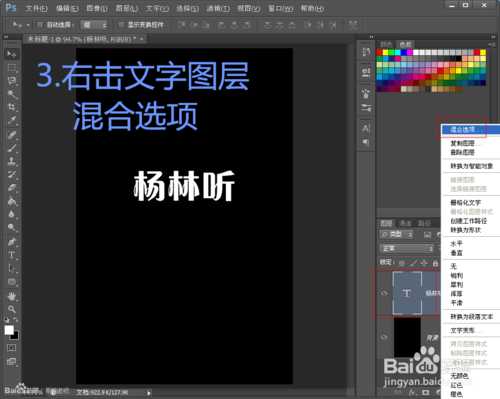The width and height of the screenshot is (500, 399).
Task: Toggle the 显示变换控件 checkbox
Action: tap(122, 25)
